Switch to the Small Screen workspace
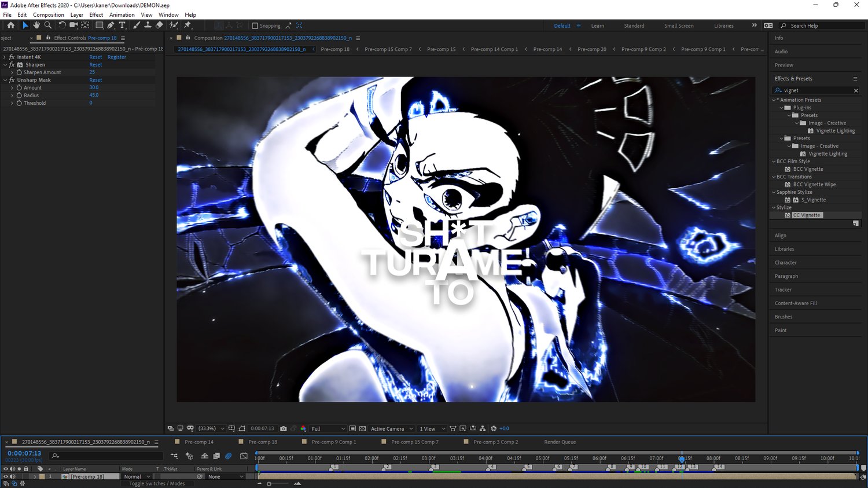The width and height of the screenshot is (868, 488). (x=679, y=26)
